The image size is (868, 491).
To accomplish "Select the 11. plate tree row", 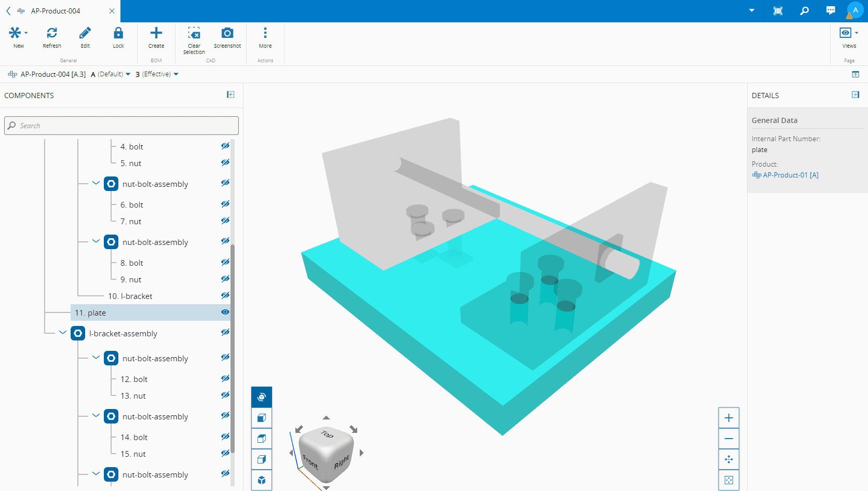I will coord(151,312).
